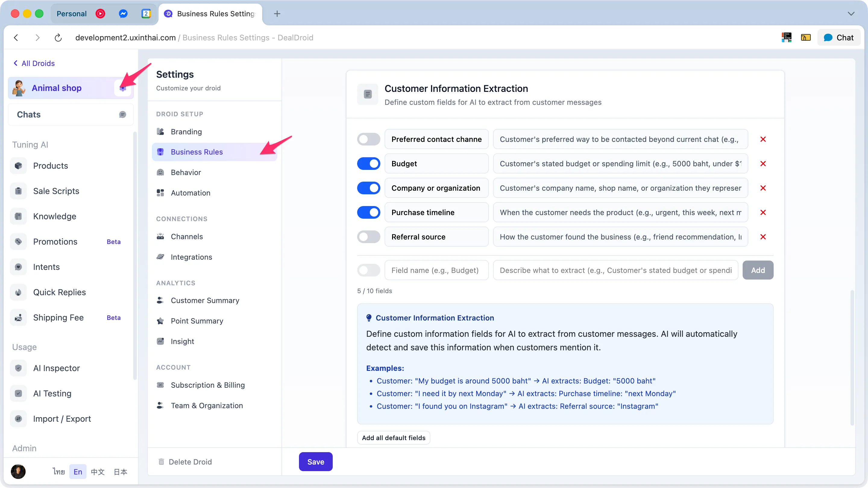
Task: Open the Channels connections section
Action: (187, 236)
